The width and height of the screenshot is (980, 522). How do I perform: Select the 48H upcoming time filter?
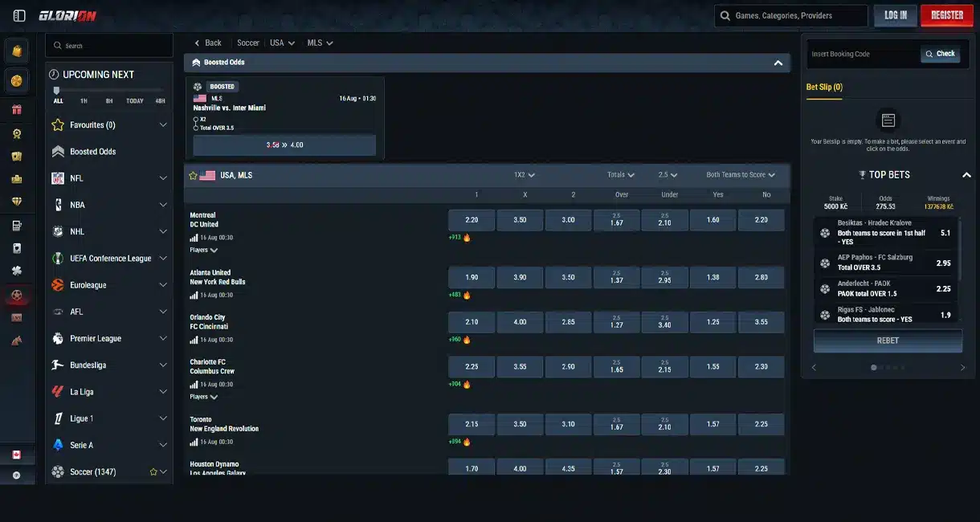(160, 101)
